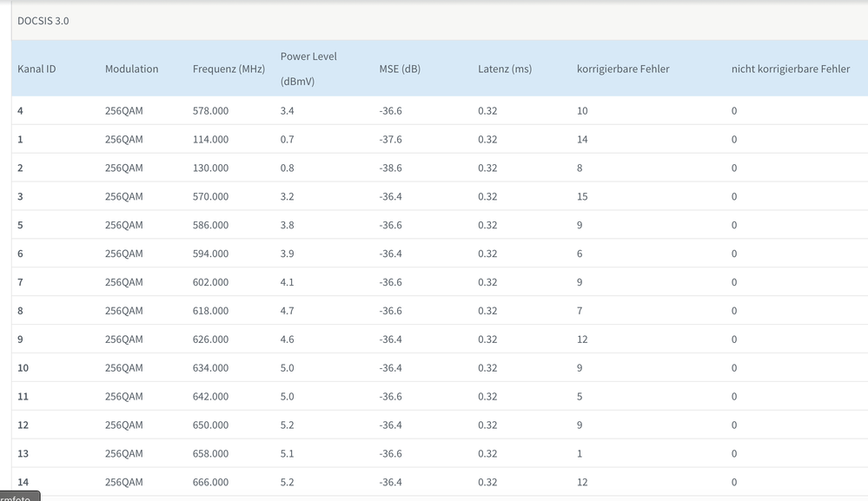Click the nicht korrigierbare Fehler header
Viewport: 868px width, 501px height.
pos(791,69)
